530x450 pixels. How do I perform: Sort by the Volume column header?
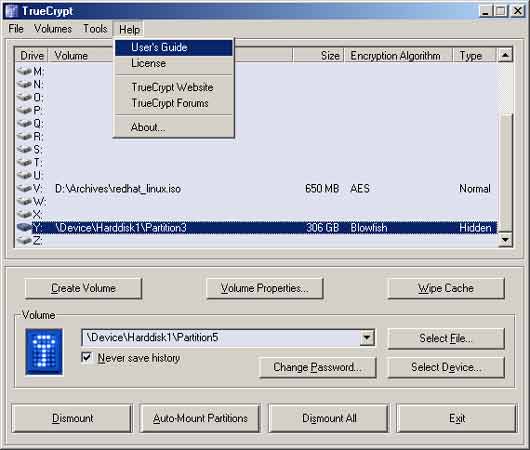170,55
